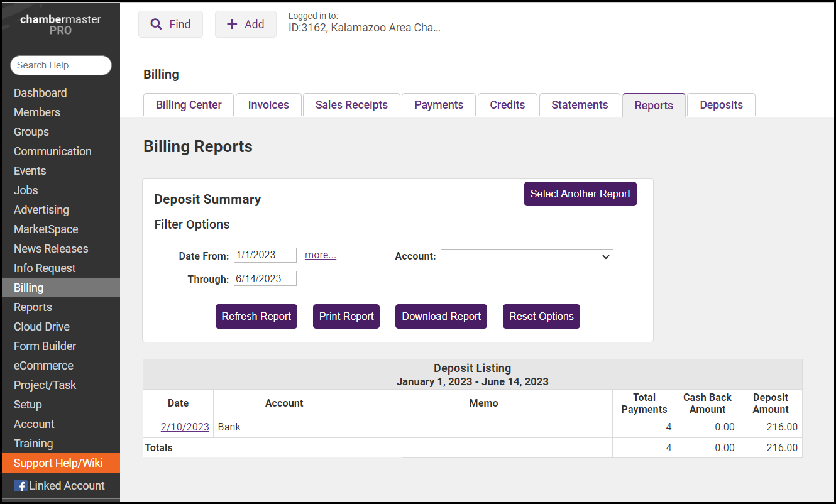Hit the Print Report button
836x504 pixels.
pos(346,317)
